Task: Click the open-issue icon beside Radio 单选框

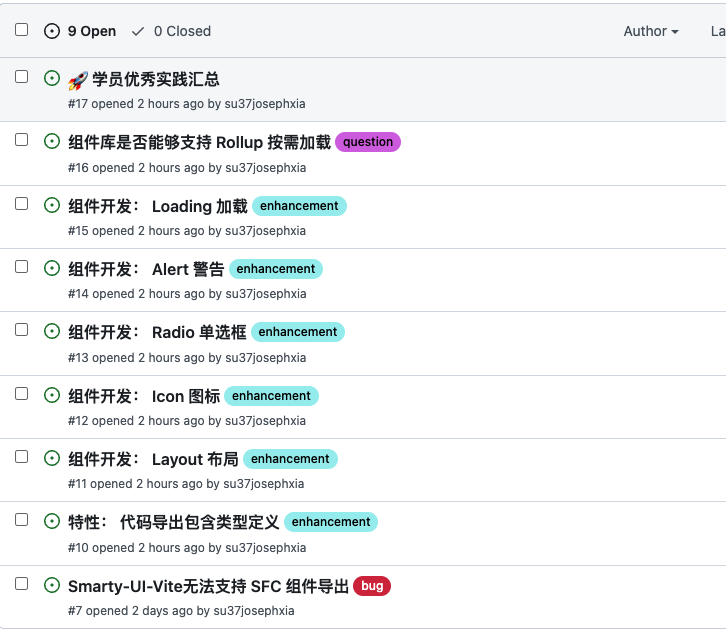Action: click(52, 331)
